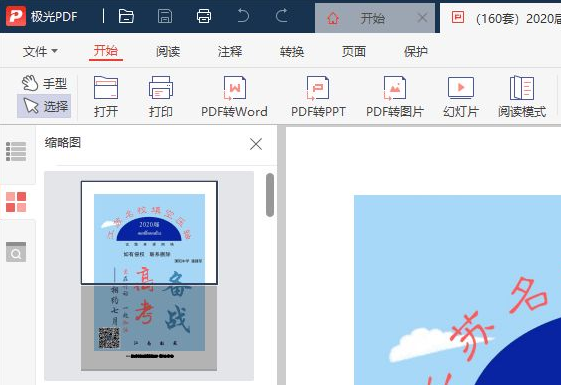
Task: Activate the 选择 selection tool
Action: pos(44,106)
